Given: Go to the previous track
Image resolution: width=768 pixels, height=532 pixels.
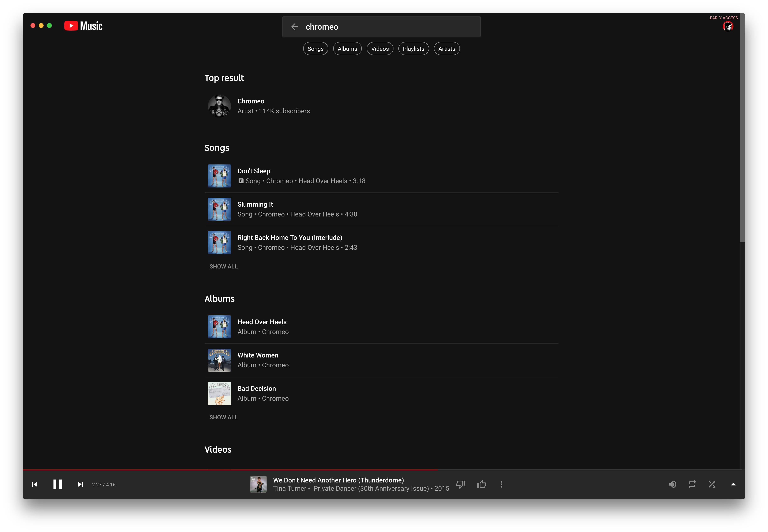Looking at the screenshot, I should (34, 484).
